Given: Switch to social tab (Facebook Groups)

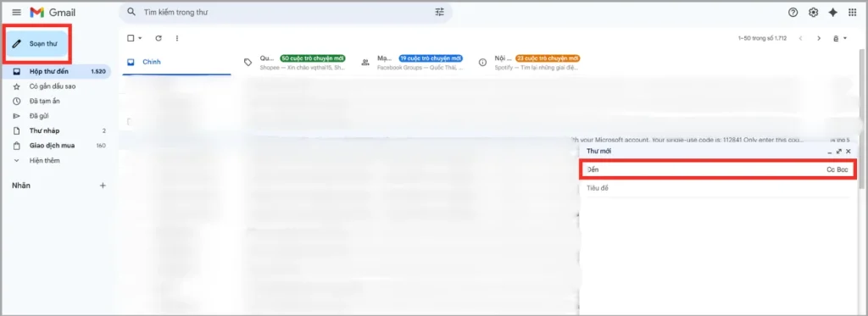Looking at the screenshot, I should tap(412, 62).
